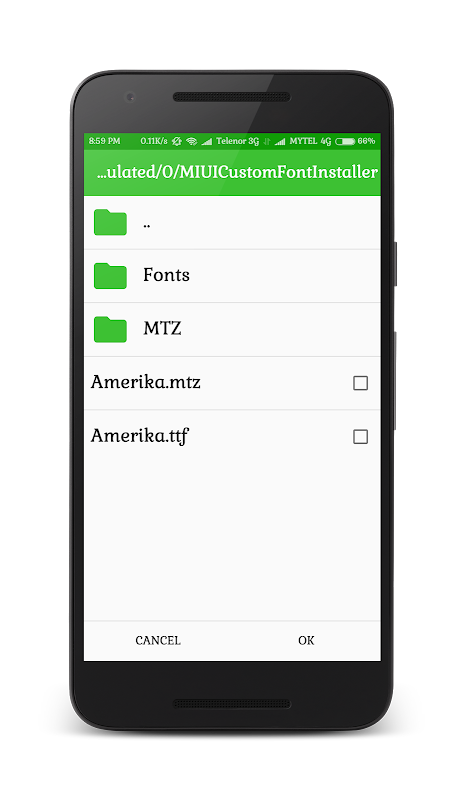The width and height of the screenshot is (466, 800).
Task: Tap the Telenor signal strength icon
Action: (207, 141)
